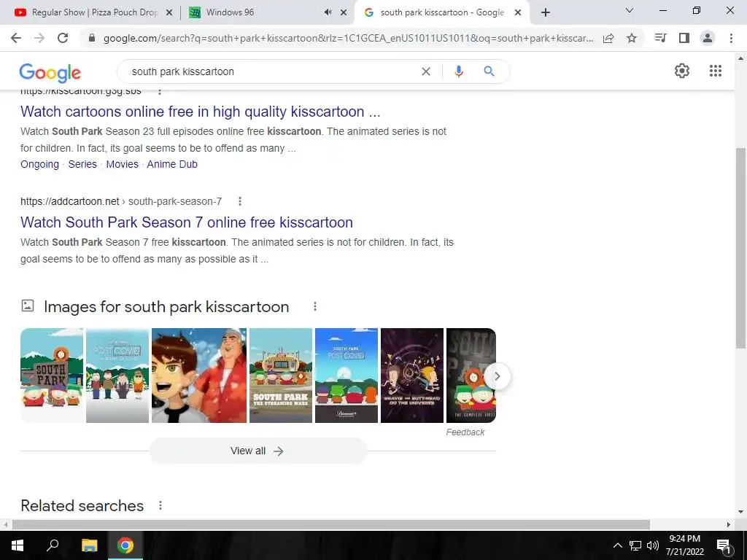
Task: Start a voice search with microphone
Action: [459, 71]
